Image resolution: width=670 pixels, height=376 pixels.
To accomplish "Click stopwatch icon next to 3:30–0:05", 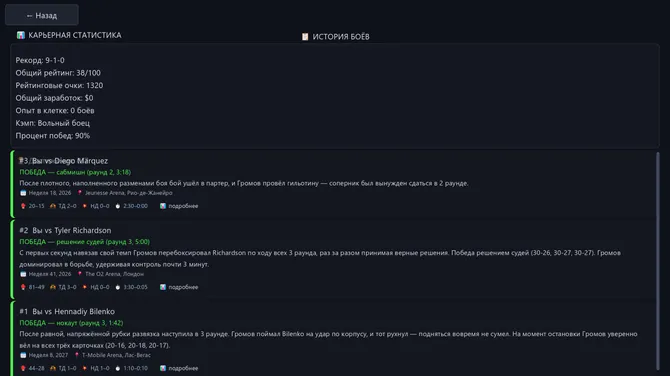I will click(x=118, y=287).
